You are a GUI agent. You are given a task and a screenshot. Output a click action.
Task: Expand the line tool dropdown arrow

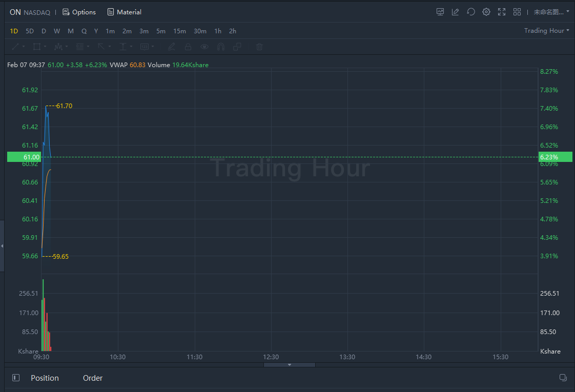pos(24,47)
